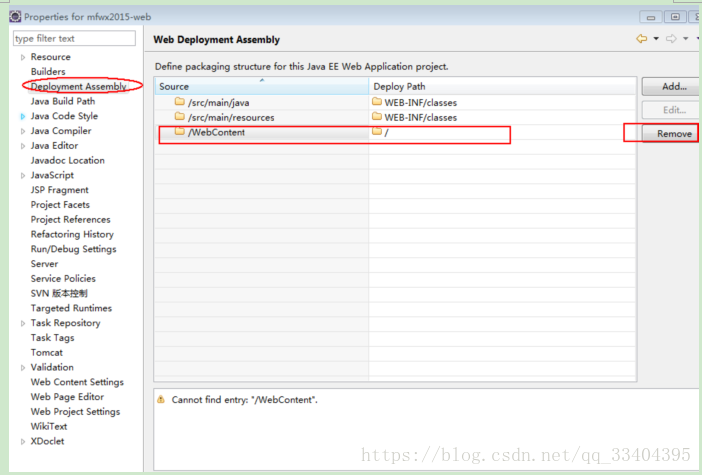Expand the XDoclet node

(23, 441)
